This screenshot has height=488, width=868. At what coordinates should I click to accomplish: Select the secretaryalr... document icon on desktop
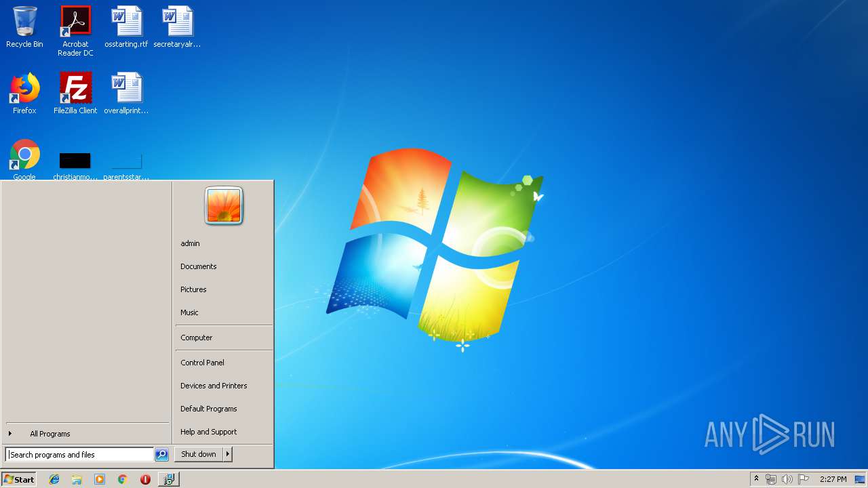click(x=177, y=27)
